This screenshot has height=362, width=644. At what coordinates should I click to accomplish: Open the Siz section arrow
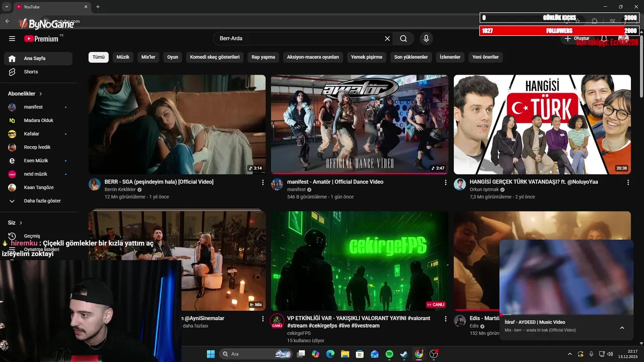(21, 223)
